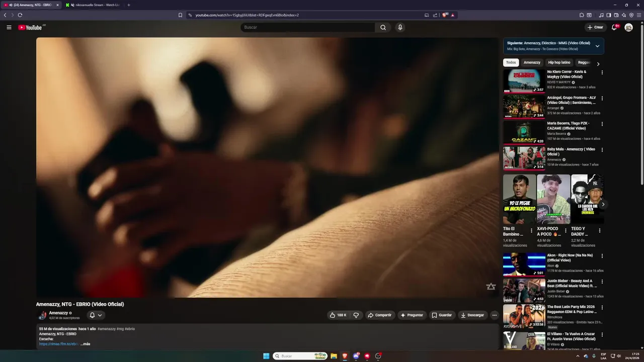The width and height of the screenshot is (644, 362).
Task: Switch to Amenazzy, NTG - EBRIO tab
Action: (x=30, y=5)
